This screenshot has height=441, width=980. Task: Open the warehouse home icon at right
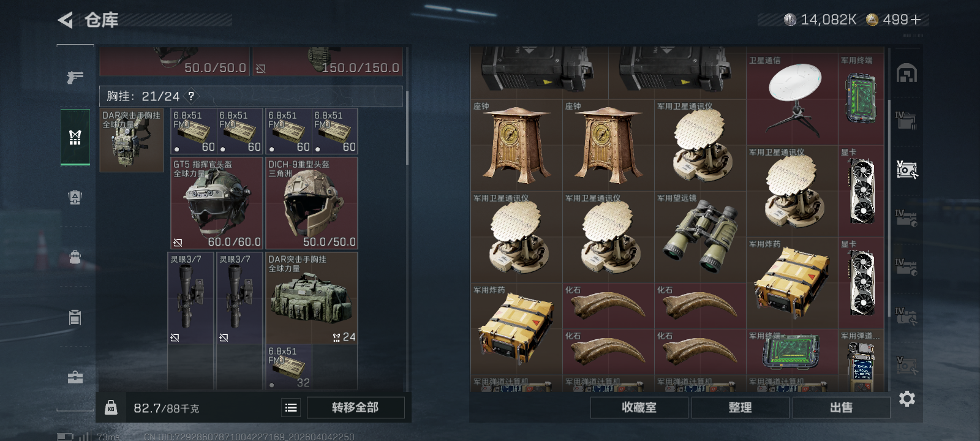coord(907,73)
